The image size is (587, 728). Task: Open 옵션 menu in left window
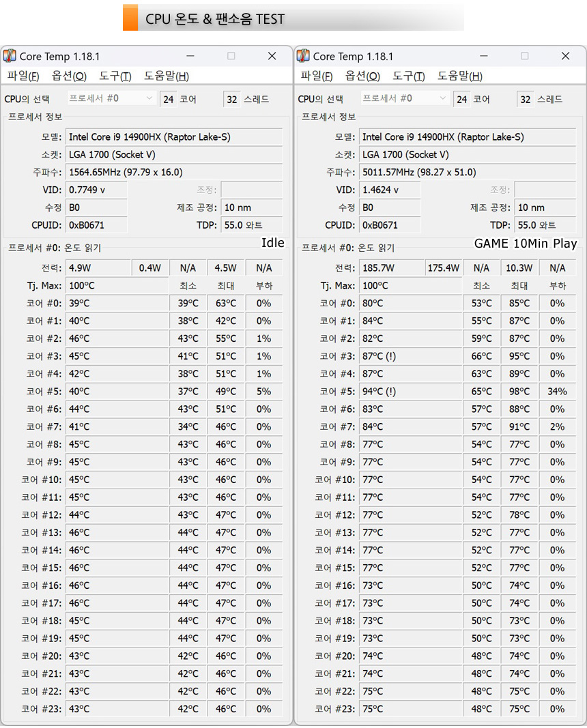[69, 76]
